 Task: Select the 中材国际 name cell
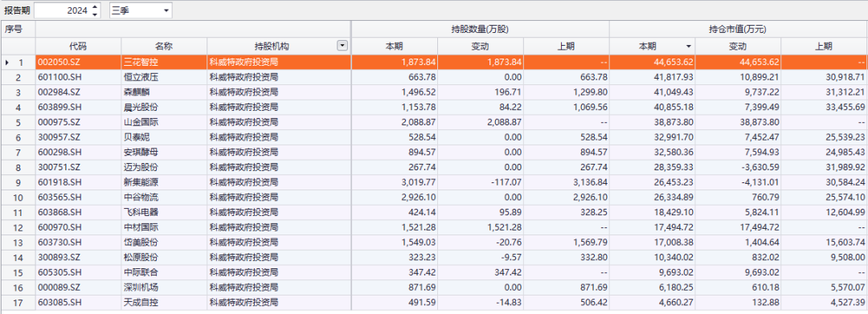coord(165,227)
